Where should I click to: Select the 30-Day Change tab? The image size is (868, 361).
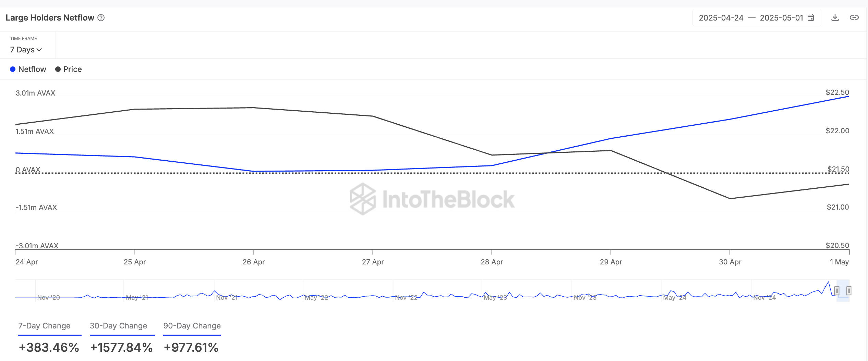[x=118, y=326]
